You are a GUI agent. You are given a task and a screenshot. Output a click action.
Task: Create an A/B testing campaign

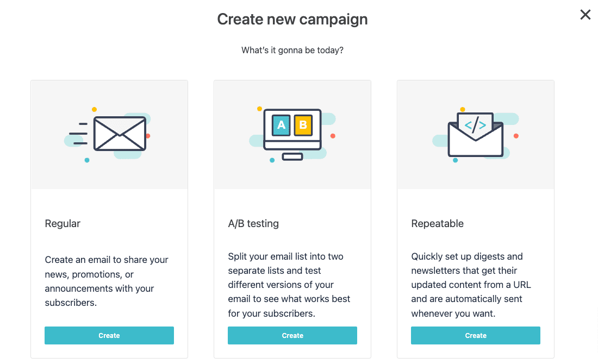[x=292, y=335]
